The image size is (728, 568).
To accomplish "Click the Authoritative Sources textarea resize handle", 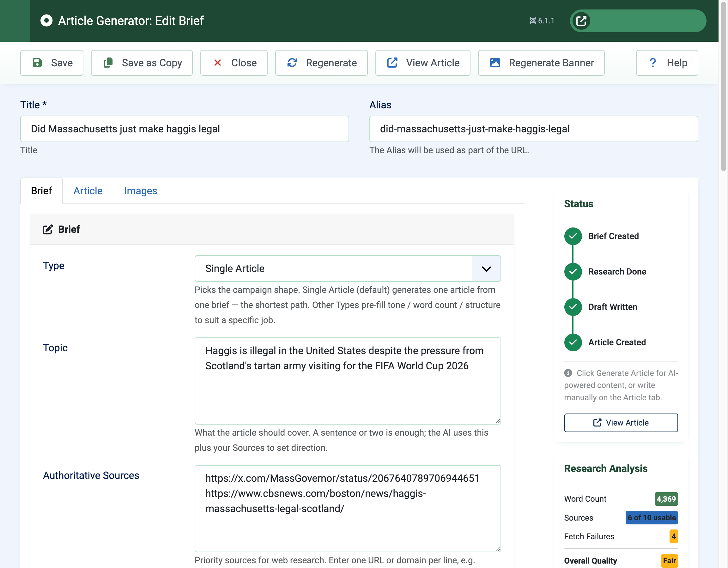I will tap(497, 548).
